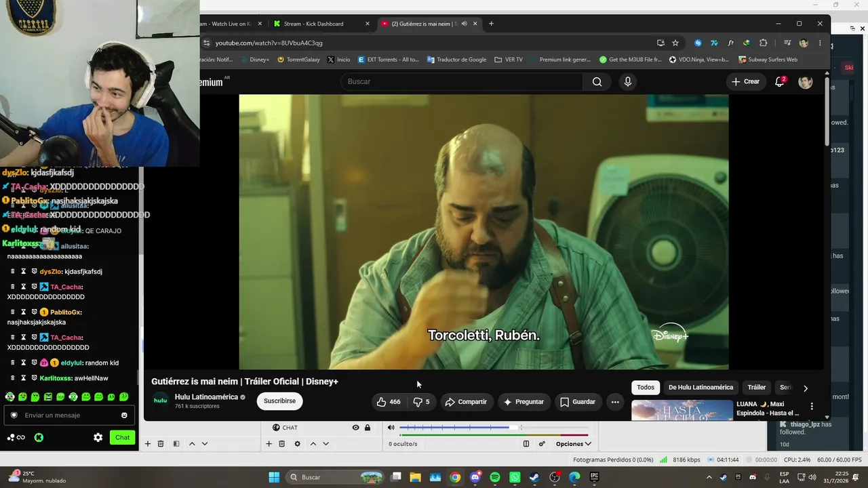Subscribe to Hulu Latinoamérica channel
Image resolution: width=868 pixels, height=488 pixels.
click(279, 401)
